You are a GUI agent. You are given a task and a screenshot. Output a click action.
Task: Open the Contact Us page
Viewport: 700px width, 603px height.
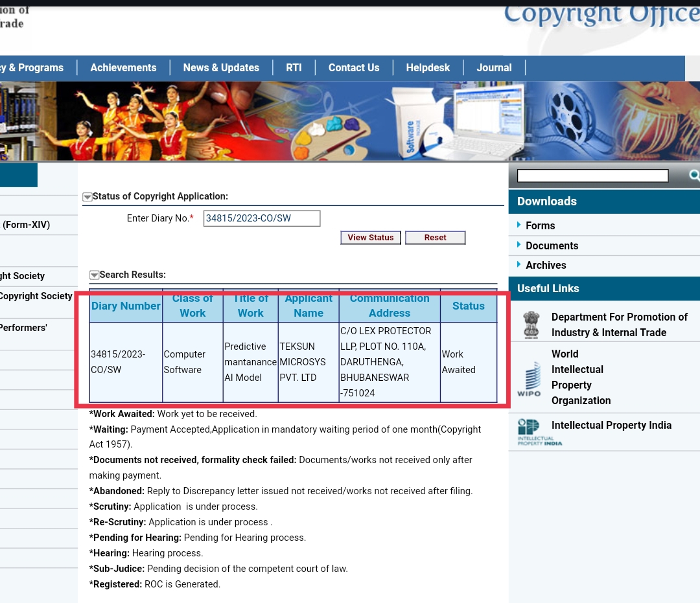[354, 67]
